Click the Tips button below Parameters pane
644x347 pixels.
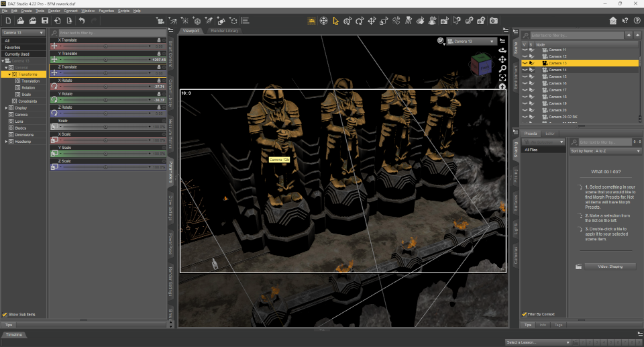pyautogui.click(x=9, y=325)
